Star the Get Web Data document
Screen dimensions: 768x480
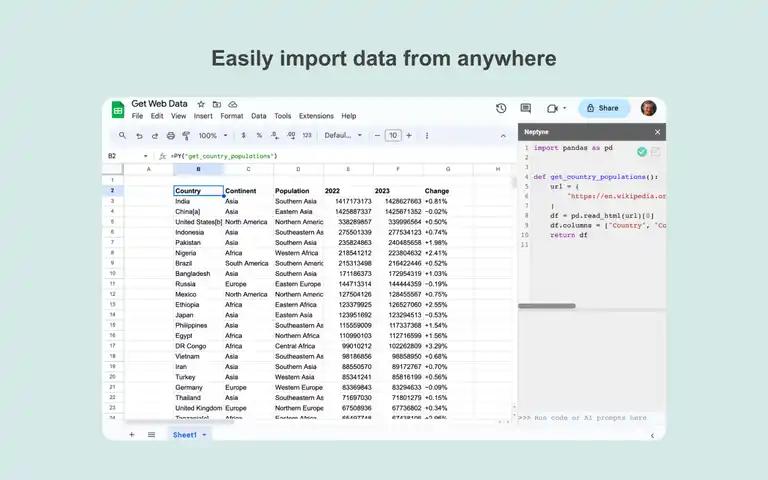[x=201, y=104]
